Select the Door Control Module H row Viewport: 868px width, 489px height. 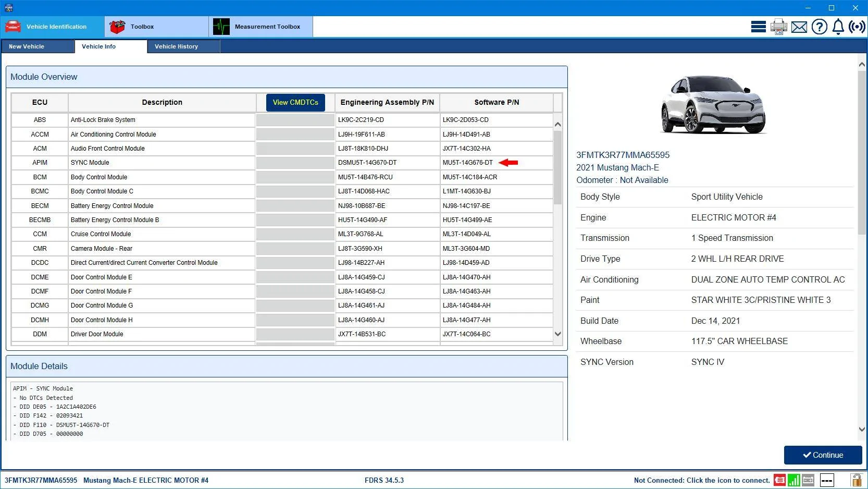tap(282, 320)
